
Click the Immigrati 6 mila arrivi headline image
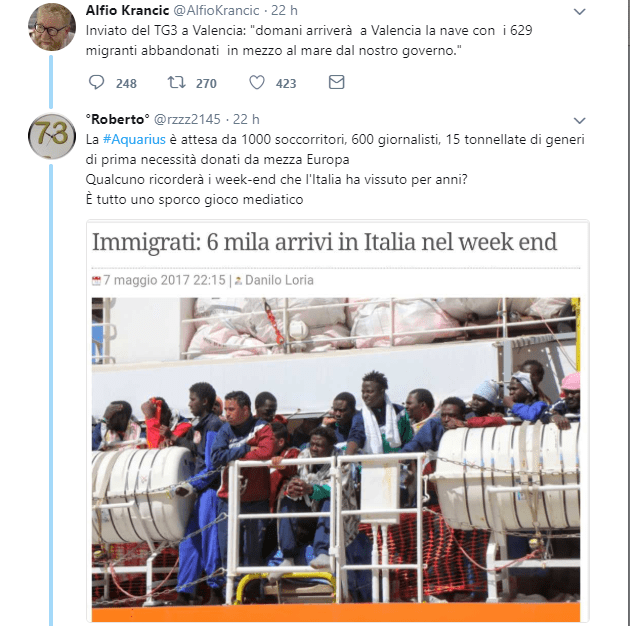[x=324, y=242]
